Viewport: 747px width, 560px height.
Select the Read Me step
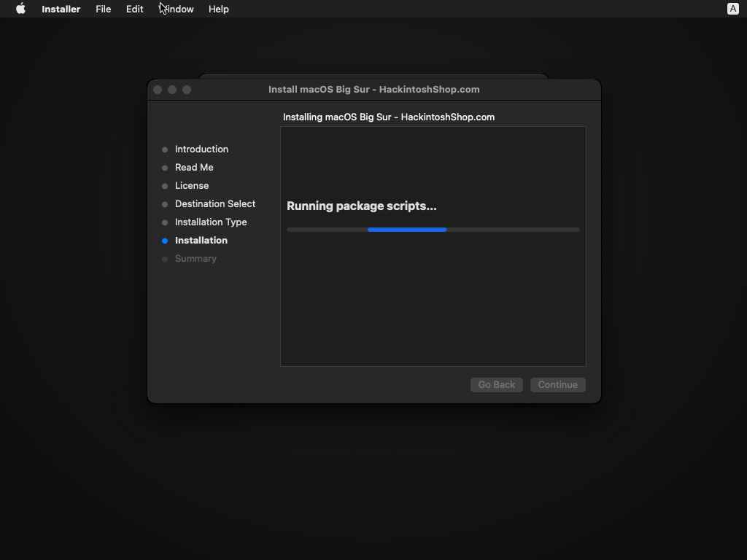point(194,167)
